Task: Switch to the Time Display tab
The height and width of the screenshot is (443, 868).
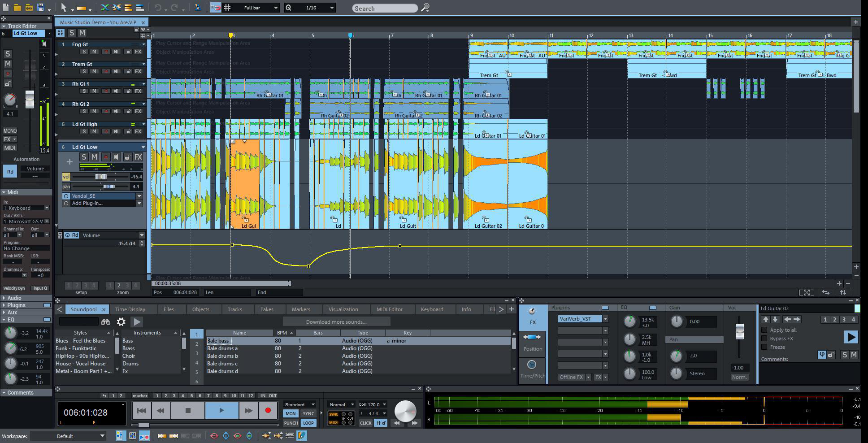Action: point(130,309)
